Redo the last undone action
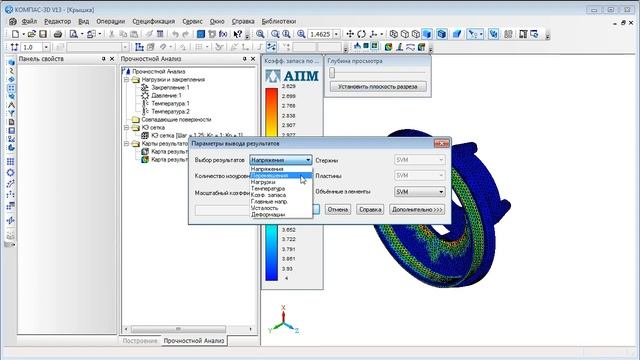640x360 pixels. point(186,34)
